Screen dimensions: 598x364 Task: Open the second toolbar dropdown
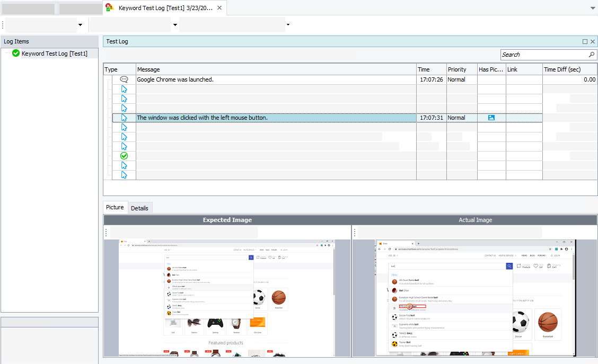(x=175, y=24)
